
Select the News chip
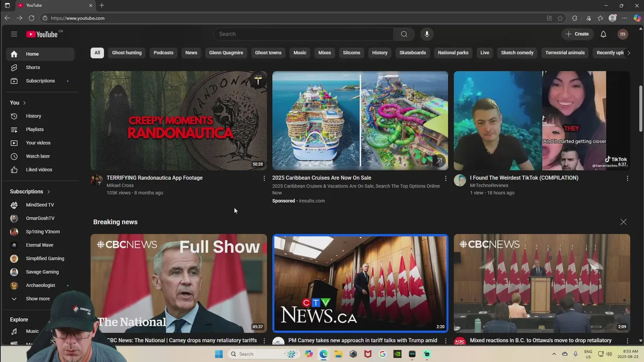pyautogui.click(x=191, y=53)
